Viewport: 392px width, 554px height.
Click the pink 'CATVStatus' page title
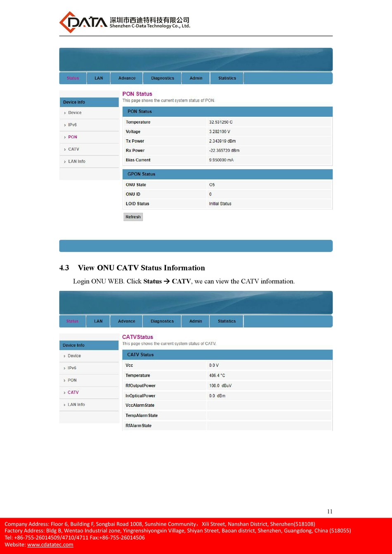pyautogui.click(x=137, y=337)
